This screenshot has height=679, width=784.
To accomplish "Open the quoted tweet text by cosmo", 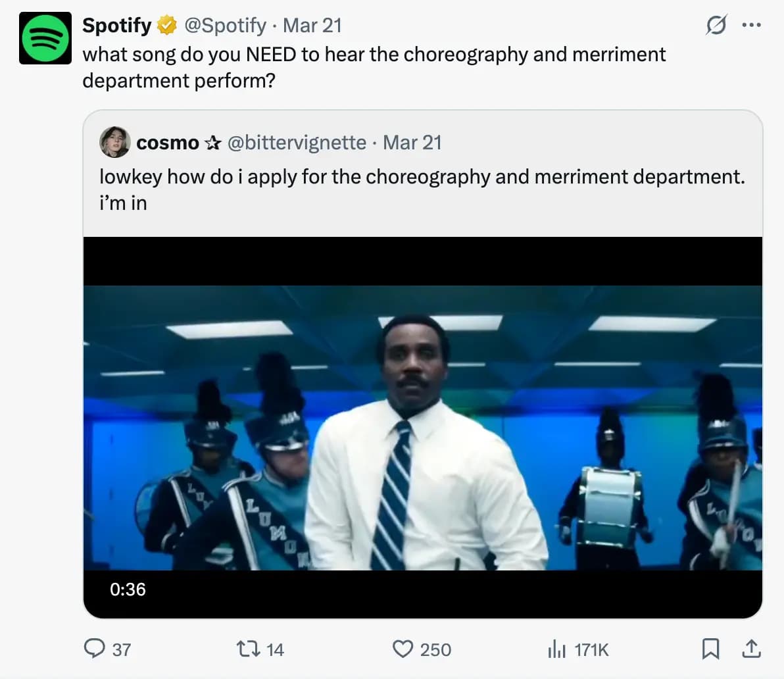I will pyautogui.click(x=422, y=189).
